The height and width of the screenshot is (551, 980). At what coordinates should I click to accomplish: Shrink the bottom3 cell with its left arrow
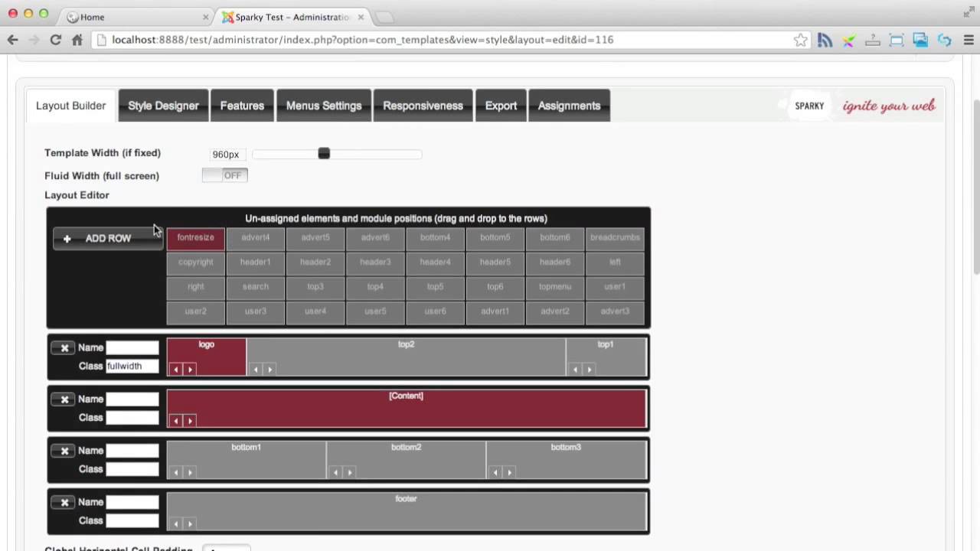(x=495, y=472)
